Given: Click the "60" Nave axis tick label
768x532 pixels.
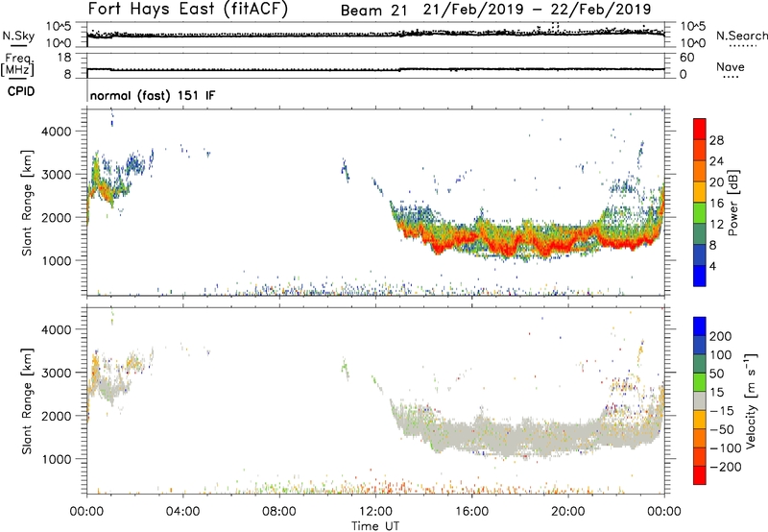Looking at the screenshot, I should [687, 58].
